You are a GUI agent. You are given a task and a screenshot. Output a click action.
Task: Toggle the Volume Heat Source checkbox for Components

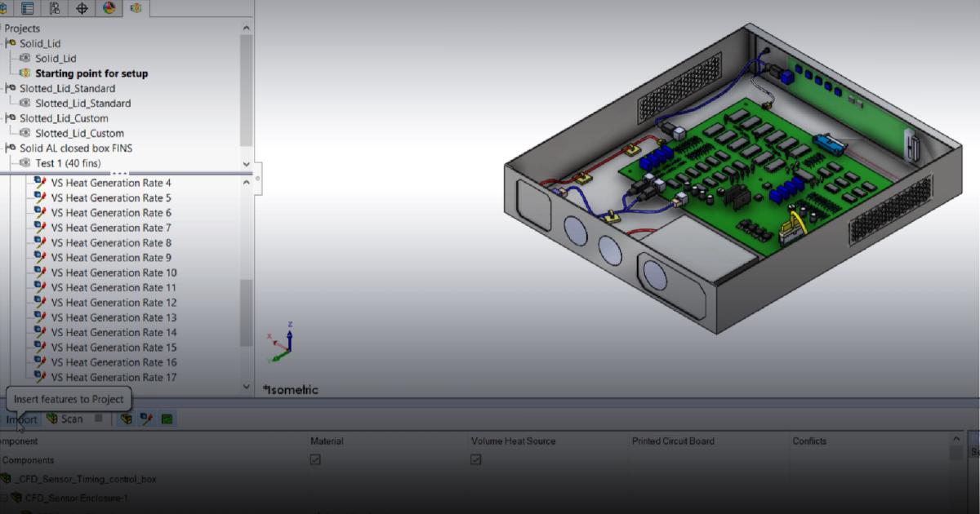coord(476,460)
